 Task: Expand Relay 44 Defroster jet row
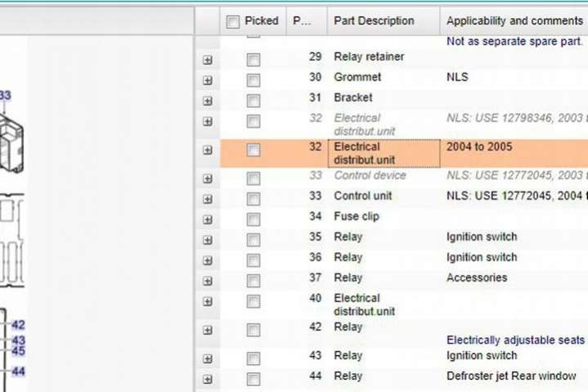coord(207,379)
